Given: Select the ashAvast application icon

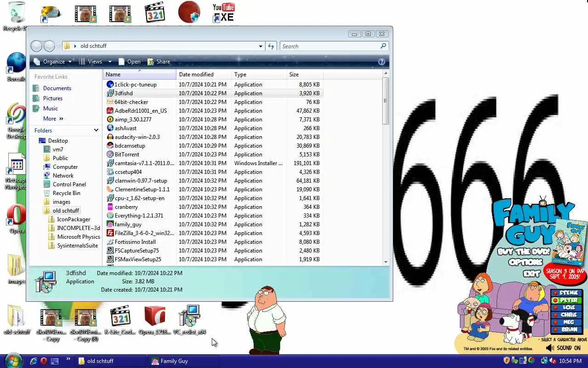Looking at the screenshot, I should pos(110,128).
